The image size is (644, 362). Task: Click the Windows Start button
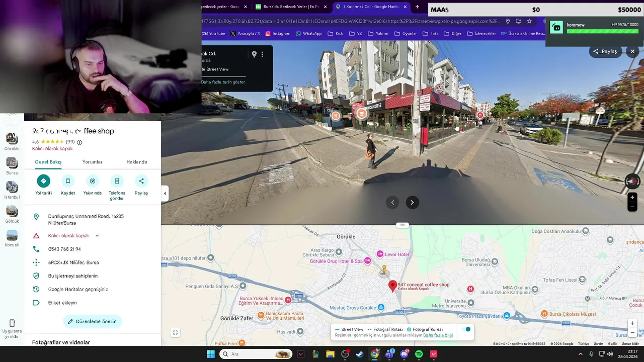(x=211, y=354)
